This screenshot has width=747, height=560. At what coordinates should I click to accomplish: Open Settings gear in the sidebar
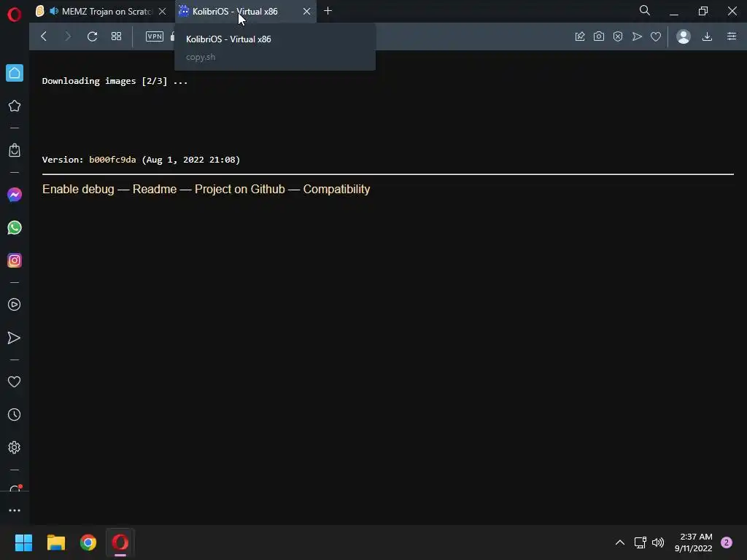pyautogui.click(x=15, y=448)
